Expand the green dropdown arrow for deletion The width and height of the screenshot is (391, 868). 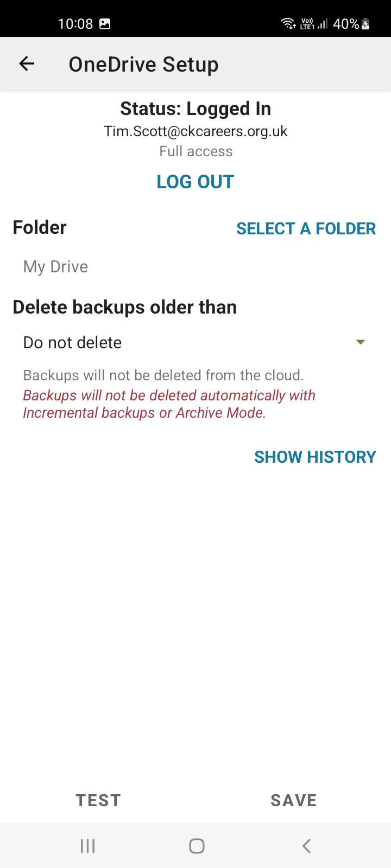click(x=361, y=342)
